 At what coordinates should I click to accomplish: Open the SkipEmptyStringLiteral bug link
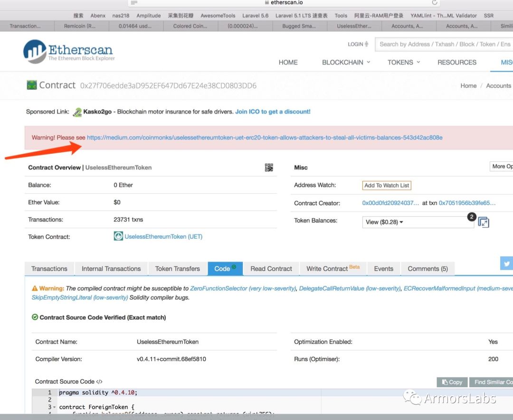80,298
